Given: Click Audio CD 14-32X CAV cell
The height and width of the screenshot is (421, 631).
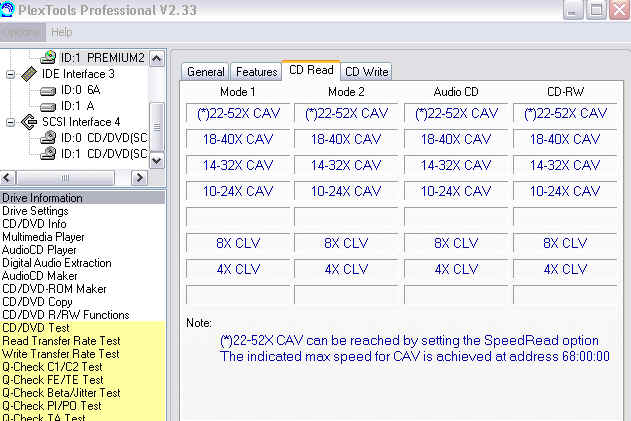Looking at the screenshot, I should tap(456, 165).
